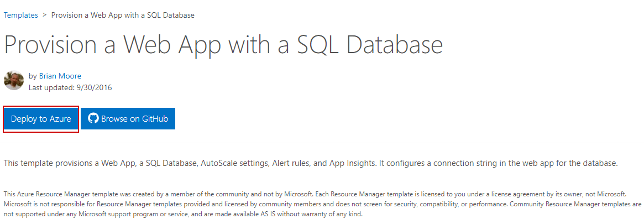Click the current breadcrumb page title

(x=123, y=15)
